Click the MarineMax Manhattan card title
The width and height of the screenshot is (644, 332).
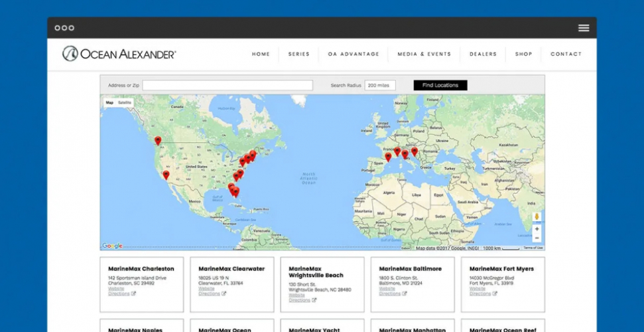tap(413, 329)
